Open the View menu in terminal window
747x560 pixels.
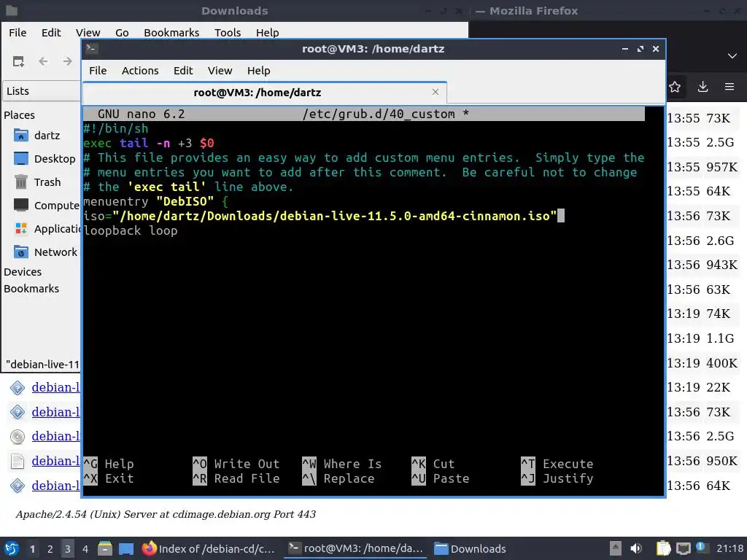click(x=220, y=71)
